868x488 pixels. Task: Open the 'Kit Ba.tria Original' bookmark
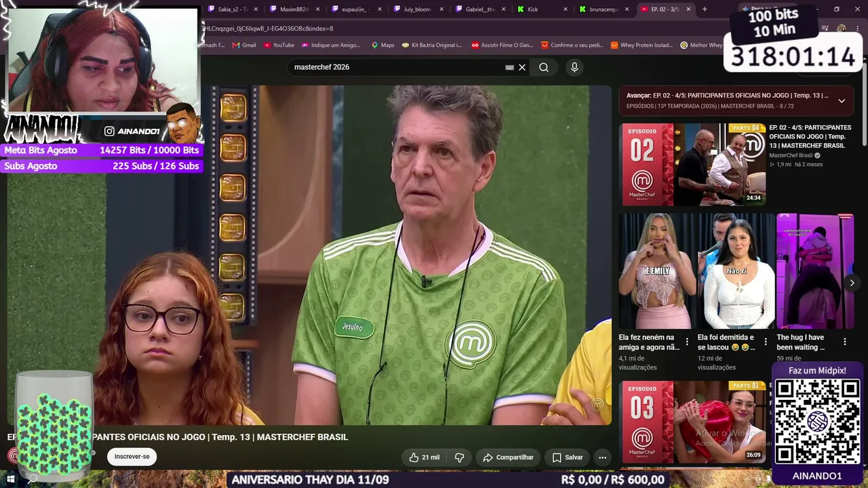coord(432,45)
